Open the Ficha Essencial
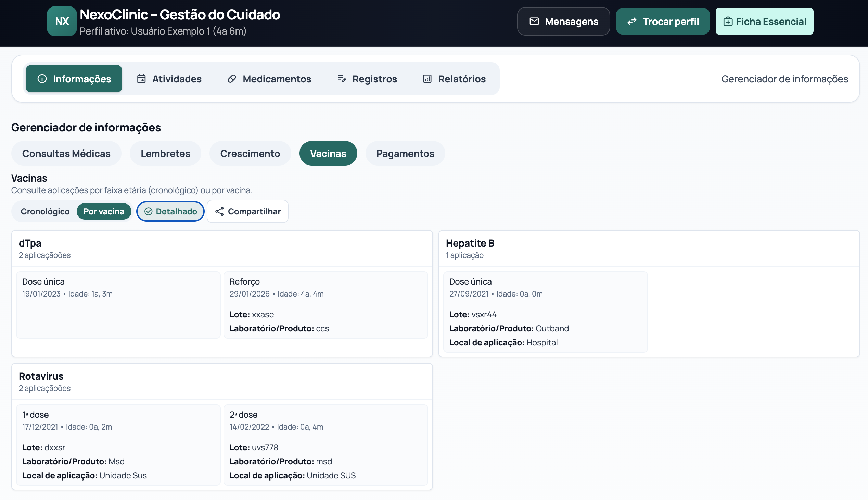Viewport: 868px width, 500px height. pyautogui.click(x=764, y=21)
